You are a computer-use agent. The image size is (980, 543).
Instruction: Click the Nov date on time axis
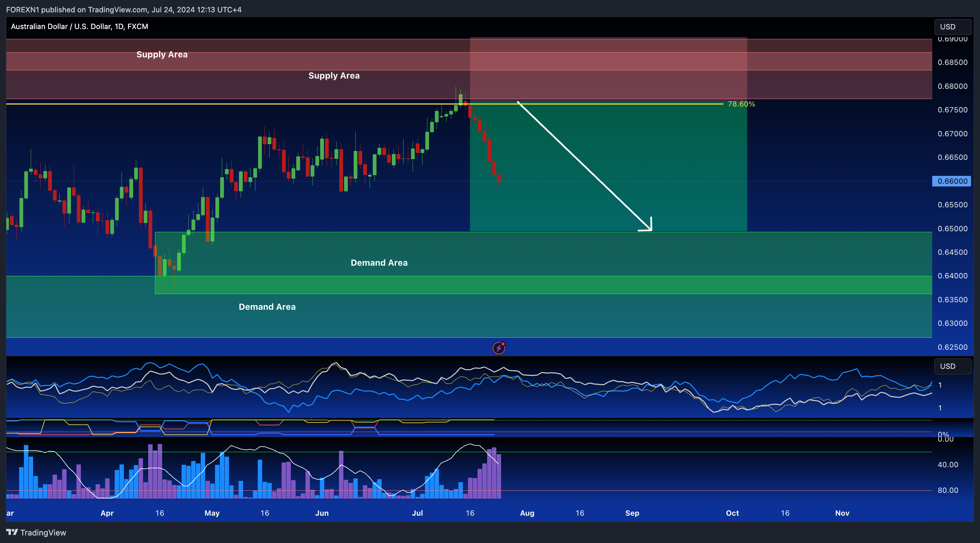tap(842, 513)
